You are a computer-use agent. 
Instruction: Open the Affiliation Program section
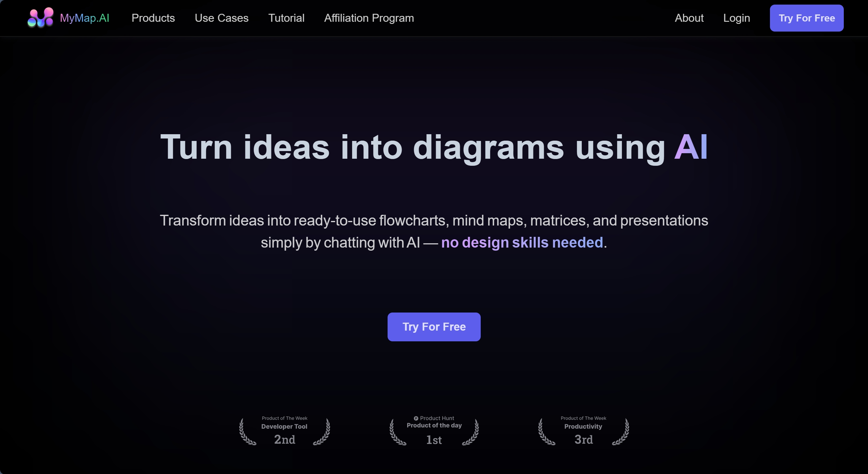click(x=369, y=18)
